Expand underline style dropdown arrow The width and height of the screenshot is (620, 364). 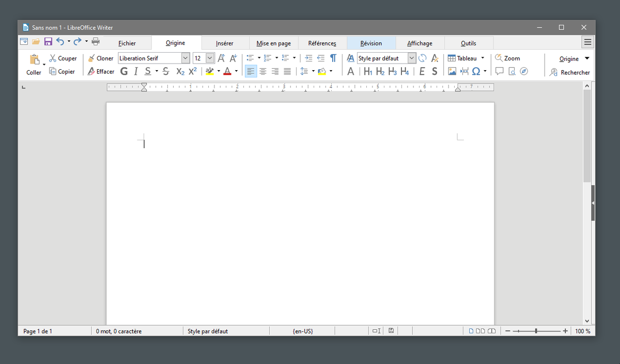click(x=156, y=71)
